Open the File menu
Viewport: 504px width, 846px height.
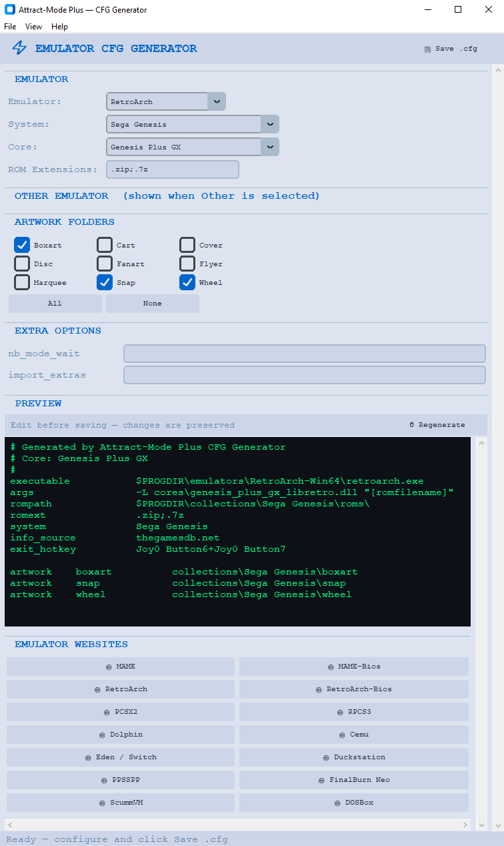point(10,27)
